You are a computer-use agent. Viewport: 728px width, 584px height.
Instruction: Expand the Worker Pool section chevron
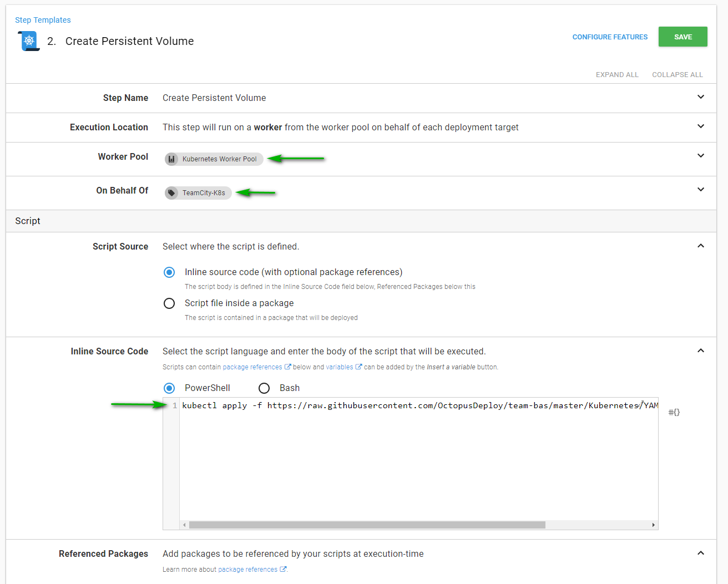coord(701,156)
